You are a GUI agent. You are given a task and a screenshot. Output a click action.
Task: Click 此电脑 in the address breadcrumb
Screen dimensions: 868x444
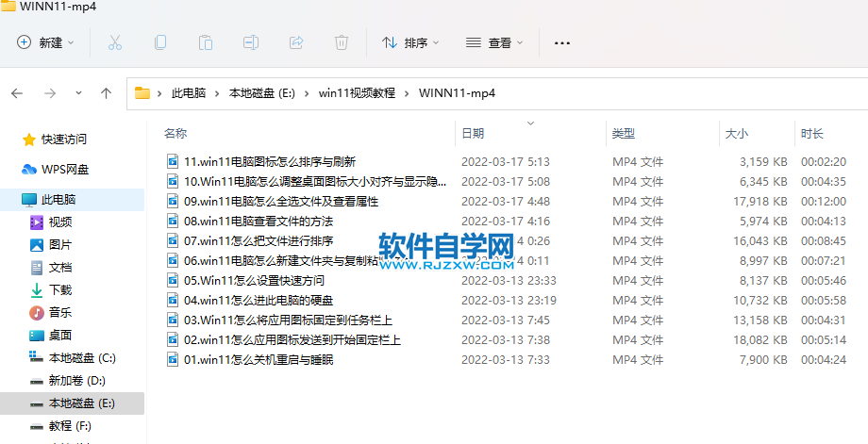coord(189,93)
